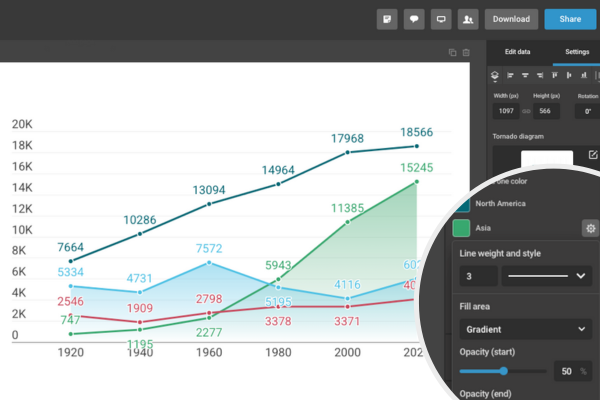Open the line style dropdown
The image size is (600, 400).
(547, 276)
